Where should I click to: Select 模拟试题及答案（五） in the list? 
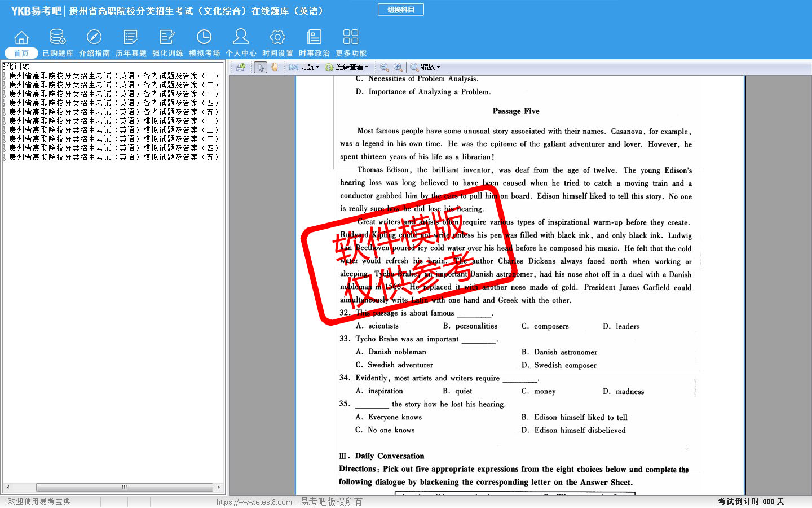coord(113,157)
